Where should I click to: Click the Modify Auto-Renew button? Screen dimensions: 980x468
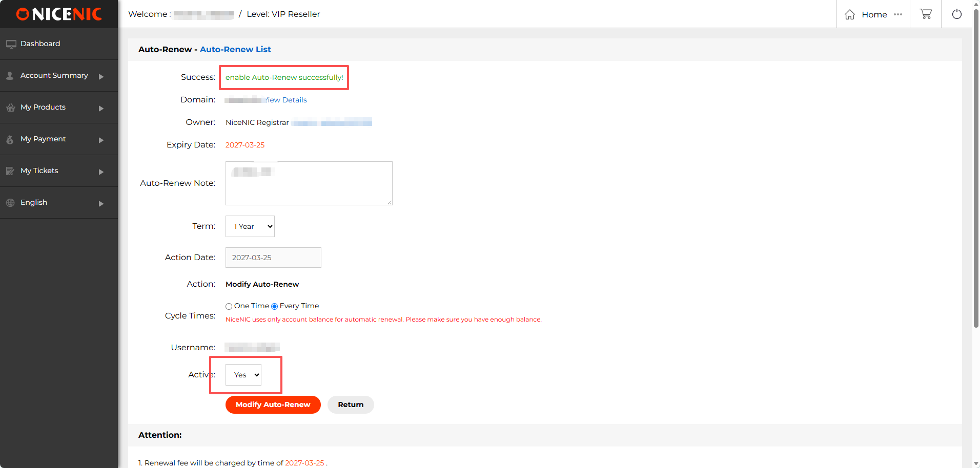273,405
